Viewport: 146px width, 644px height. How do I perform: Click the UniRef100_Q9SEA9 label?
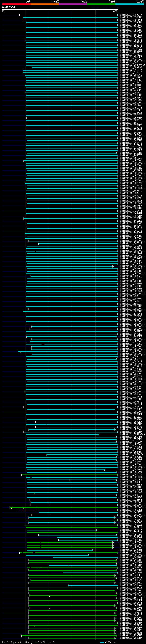point(131,585)
